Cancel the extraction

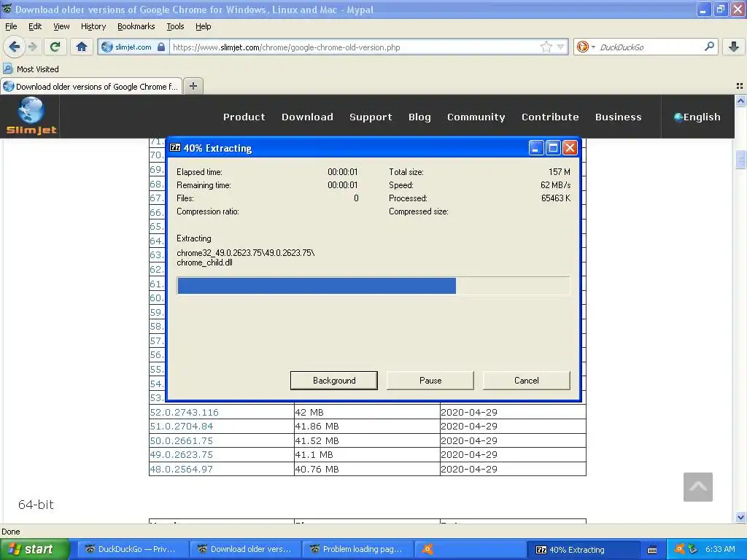tap(527, 380)
